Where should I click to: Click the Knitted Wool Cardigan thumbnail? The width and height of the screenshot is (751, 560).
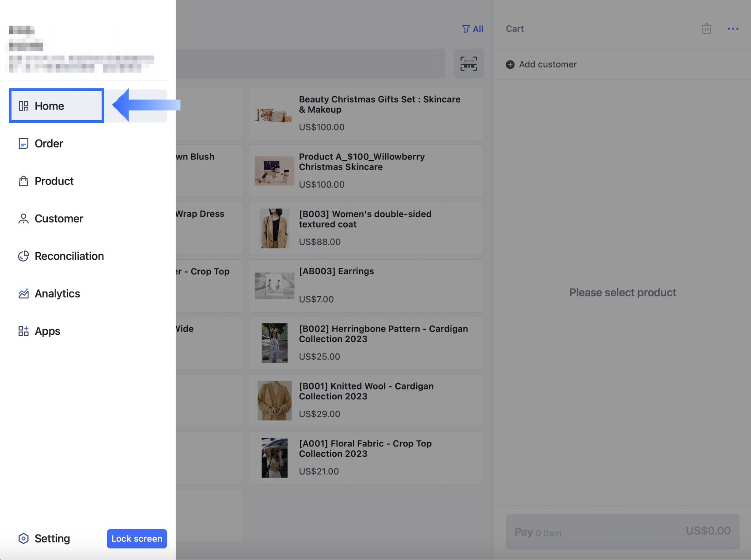(274, 401)
